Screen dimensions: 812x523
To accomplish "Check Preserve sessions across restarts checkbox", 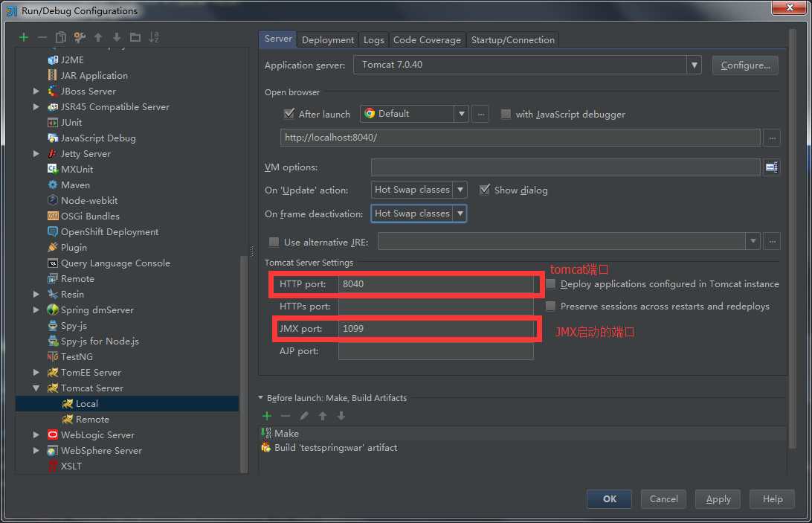I will point(550,306).
